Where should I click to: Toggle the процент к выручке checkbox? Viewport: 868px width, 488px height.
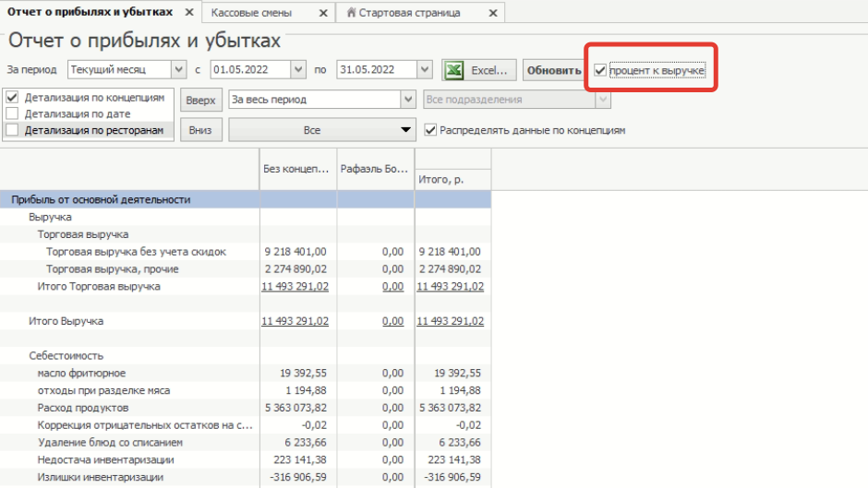click(601, 70)
